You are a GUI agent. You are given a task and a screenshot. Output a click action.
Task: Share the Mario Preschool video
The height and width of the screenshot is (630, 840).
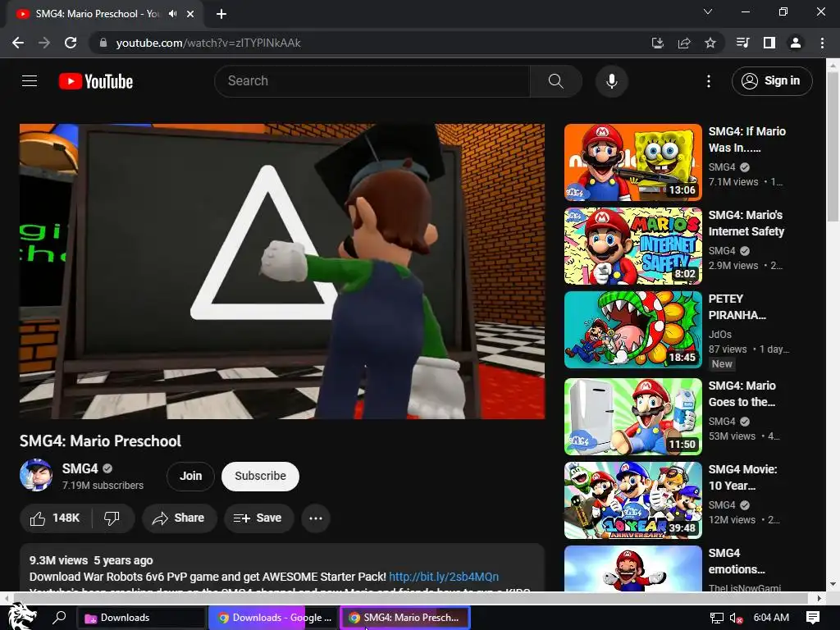coord(179,518)
